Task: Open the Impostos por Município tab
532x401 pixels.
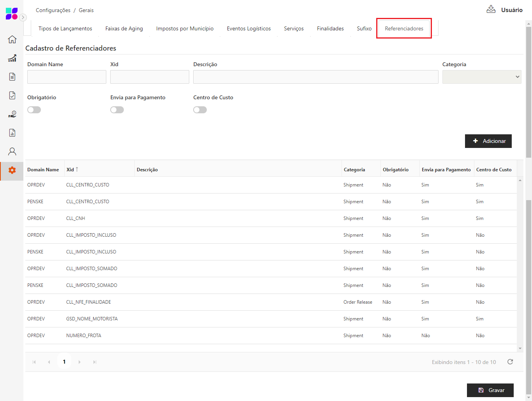Action: (x=185, y=29)
